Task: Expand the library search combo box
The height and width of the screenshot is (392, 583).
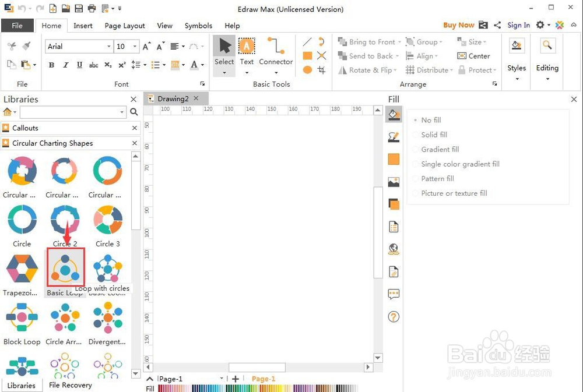Action: tap(122, 112)
